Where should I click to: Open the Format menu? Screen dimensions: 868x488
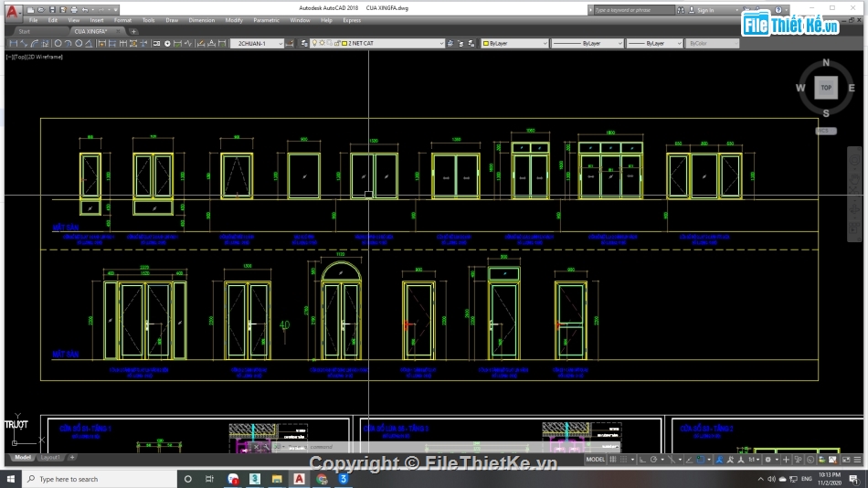122,20
